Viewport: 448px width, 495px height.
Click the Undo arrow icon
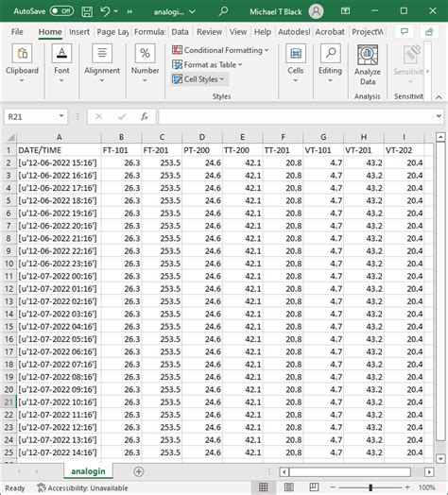point(105,11)
